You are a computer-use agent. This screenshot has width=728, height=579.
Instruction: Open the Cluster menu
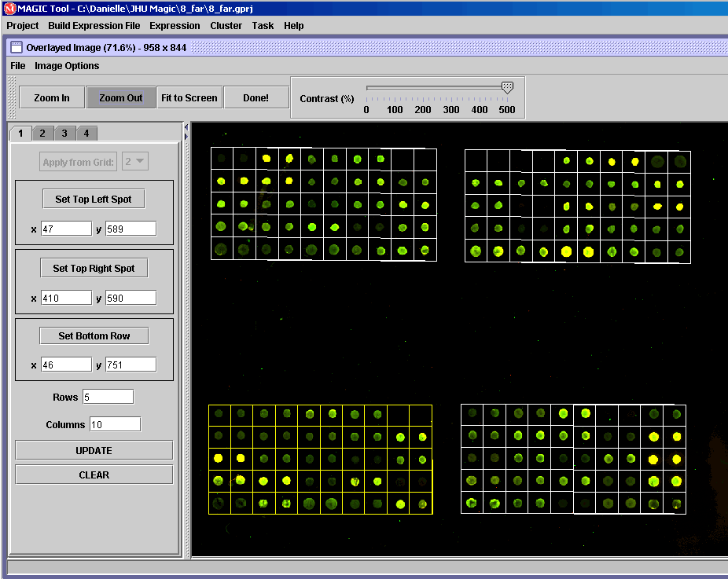point(226,25)
